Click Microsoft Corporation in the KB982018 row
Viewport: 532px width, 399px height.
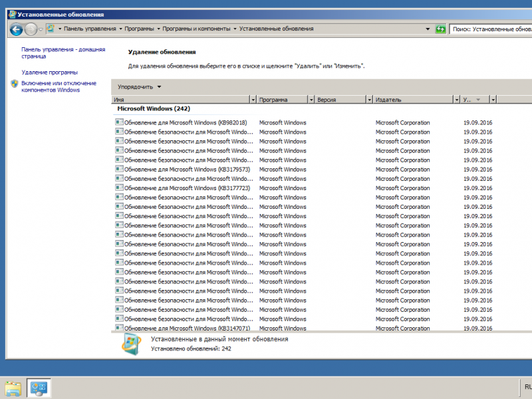(403, 122)
